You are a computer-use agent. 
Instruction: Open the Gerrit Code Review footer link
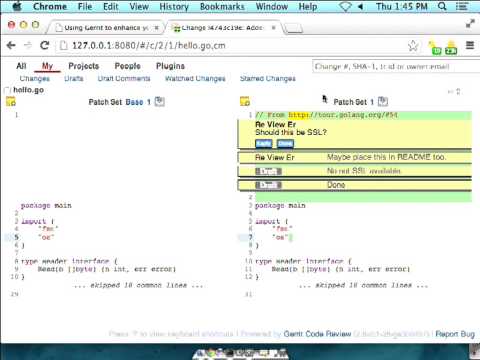tap(317, 334)
